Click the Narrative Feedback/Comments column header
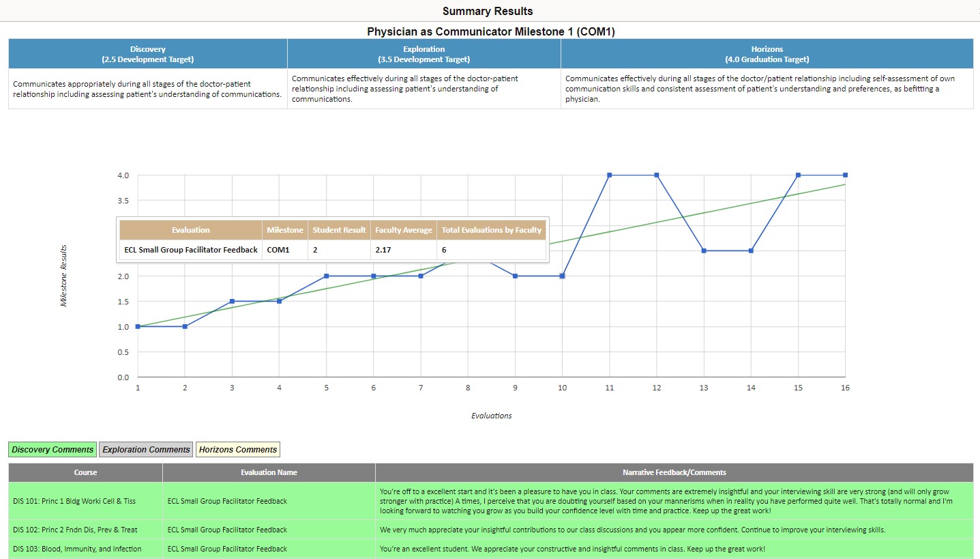The width and height of the screenshot is (980, 559). 674,472
